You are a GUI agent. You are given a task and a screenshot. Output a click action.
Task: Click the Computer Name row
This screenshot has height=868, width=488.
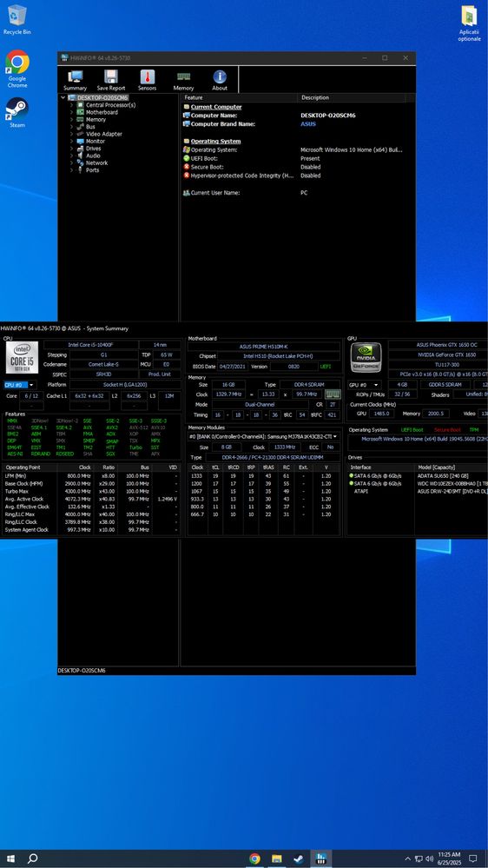click(298, 116)
